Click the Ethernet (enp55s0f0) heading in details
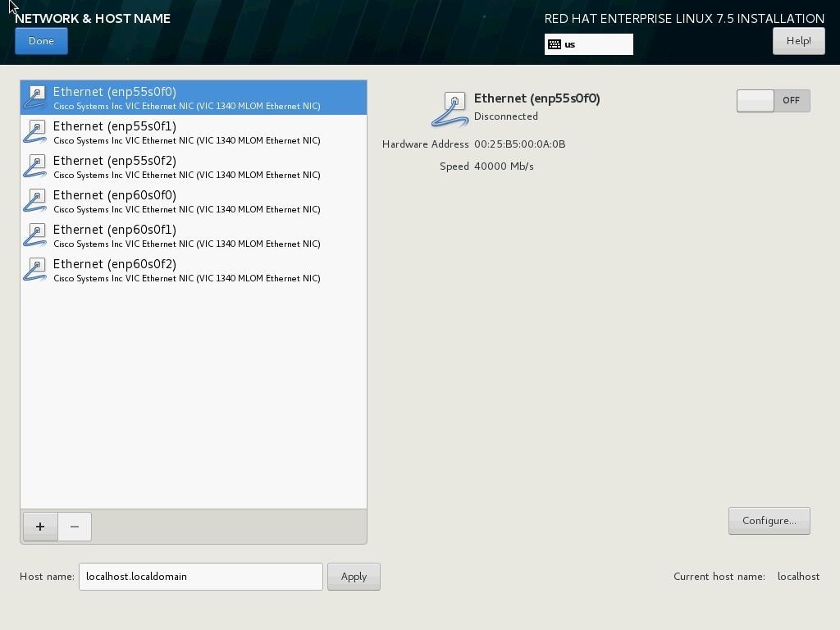Image resolution: width=840 pixels, height=630 pixels. coord(536,98)
